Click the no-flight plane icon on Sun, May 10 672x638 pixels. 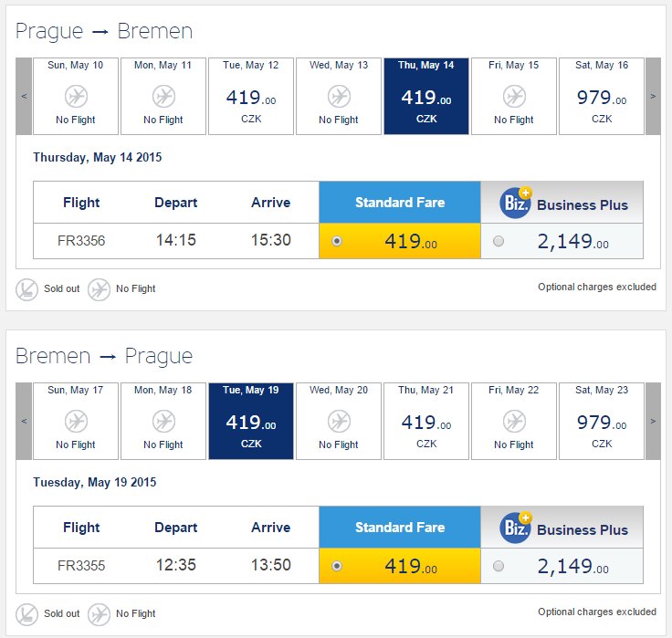click(76, 96)
